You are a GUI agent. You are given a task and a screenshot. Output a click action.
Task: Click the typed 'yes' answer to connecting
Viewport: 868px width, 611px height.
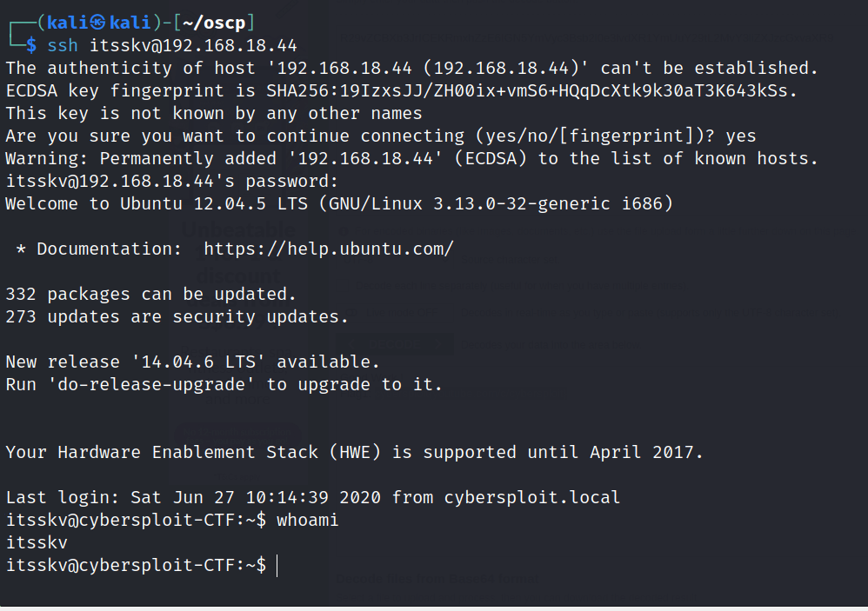coord(740,136)
